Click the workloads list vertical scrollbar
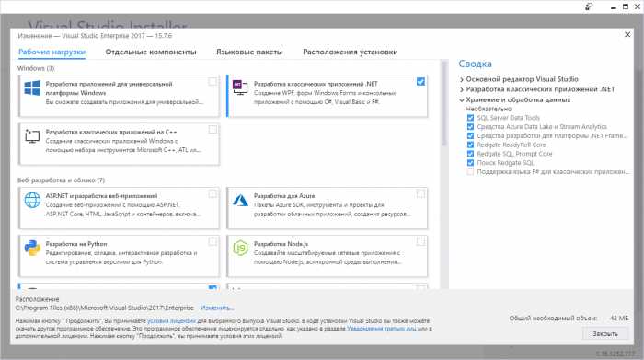 (x=443, y=103)
